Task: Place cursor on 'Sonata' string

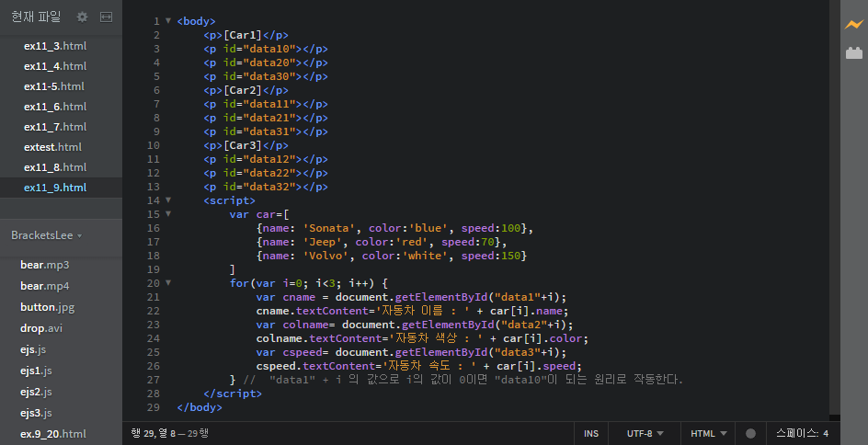Action: (329, 228)
